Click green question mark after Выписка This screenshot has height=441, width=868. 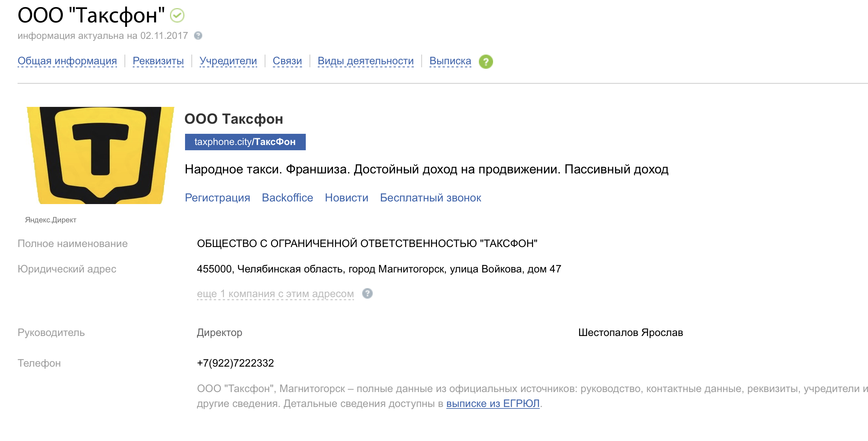(x=486, y=62)
